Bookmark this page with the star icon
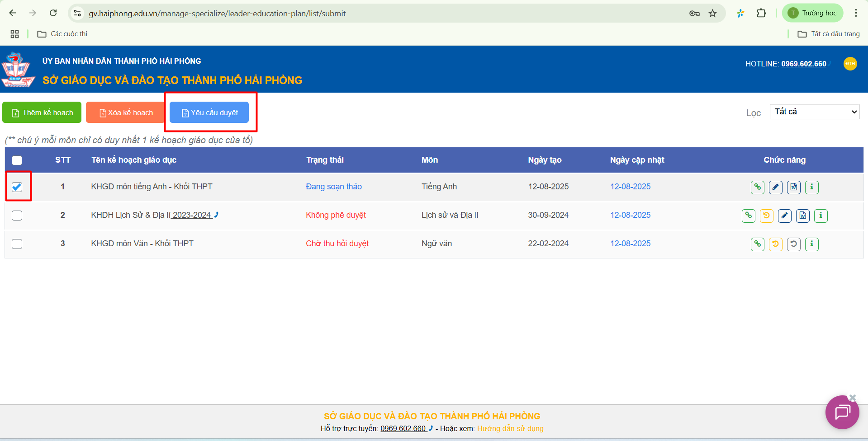Image resolution: width=868 pixels, height=441 pixels. click(713, 14)
